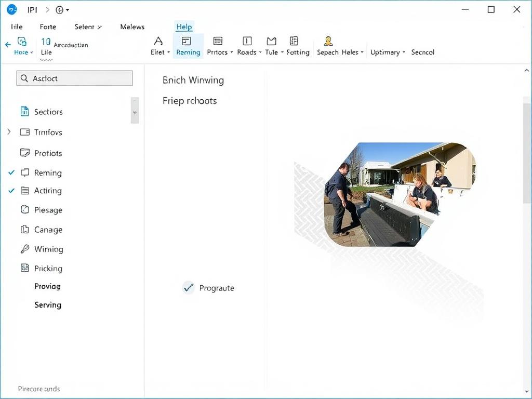
Task: Select the Eiret letter A icon
Action: coord(158,41)
